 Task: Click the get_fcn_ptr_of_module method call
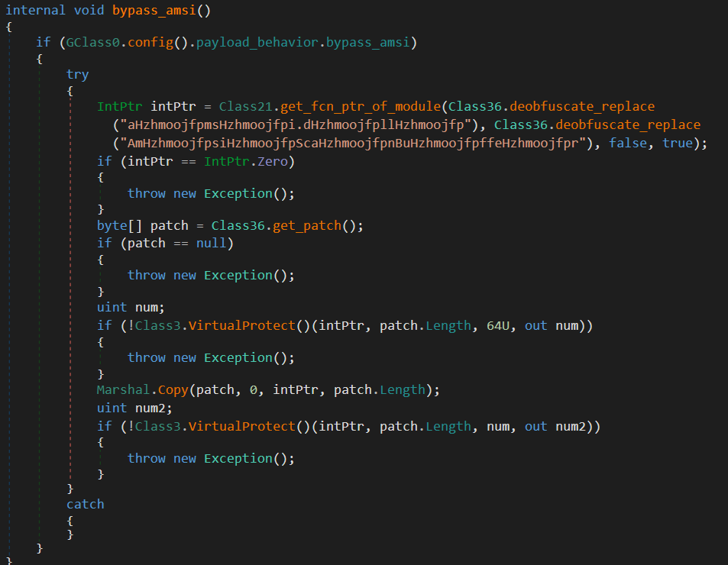point(361,107)
